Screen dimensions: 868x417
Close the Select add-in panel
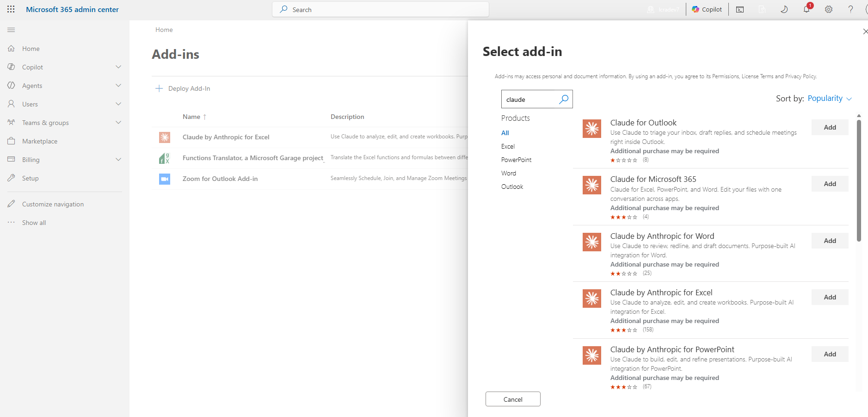click(865, 31)
